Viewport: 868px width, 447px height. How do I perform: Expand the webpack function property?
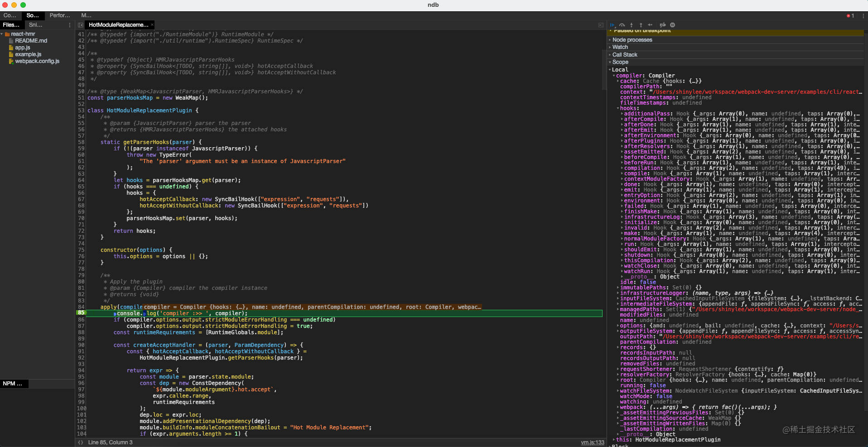(x=618, y=407)
